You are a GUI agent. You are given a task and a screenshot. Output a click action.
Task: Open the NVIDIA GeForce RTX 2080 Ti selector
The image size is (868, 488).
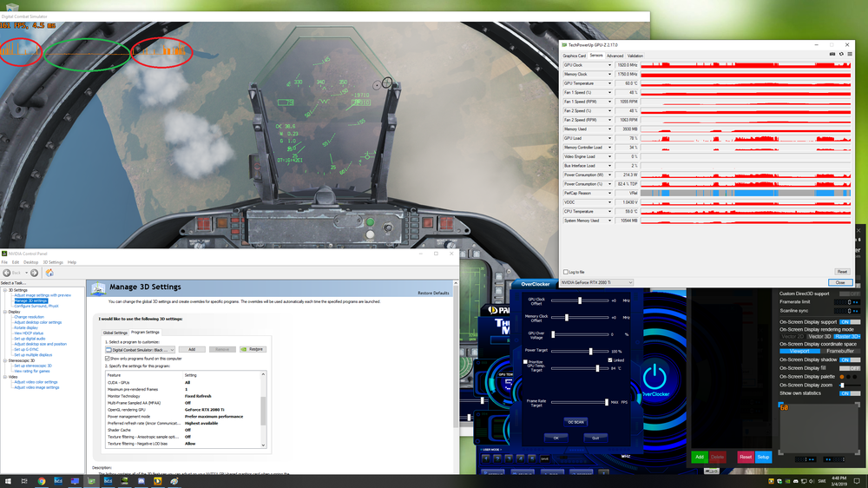tap(596, 282)
